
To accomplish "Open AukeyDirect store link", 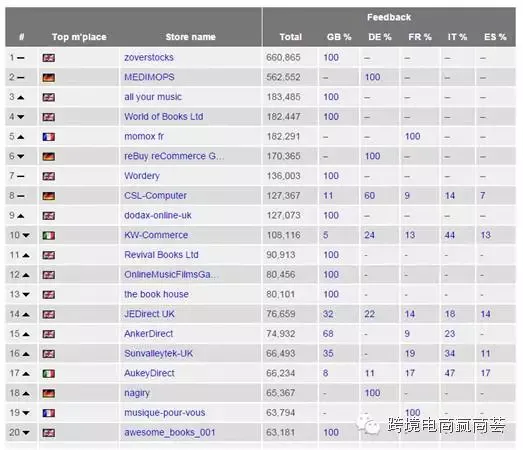I will [x=149, y=373].
